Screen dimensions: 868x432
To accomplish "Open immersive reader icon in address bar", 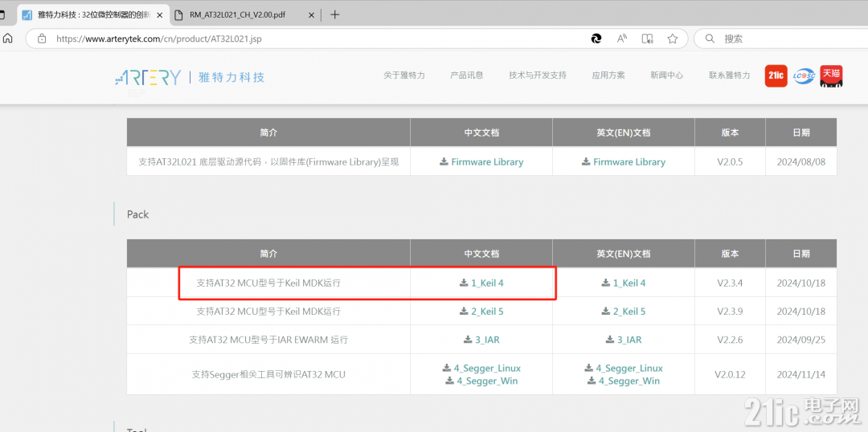I will 647,39.
